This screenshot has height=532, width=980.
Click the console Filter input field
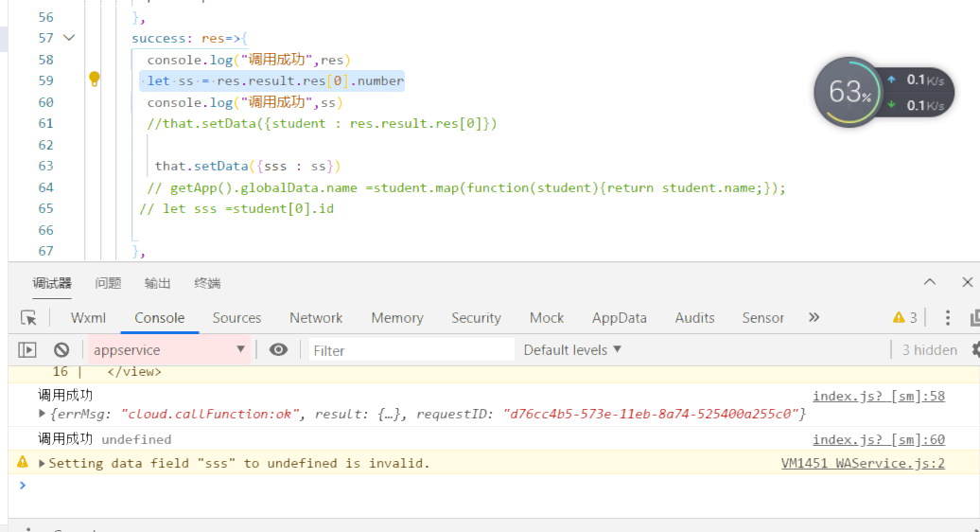pos(411,350)
